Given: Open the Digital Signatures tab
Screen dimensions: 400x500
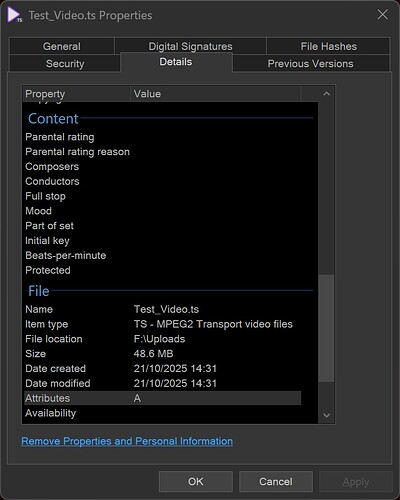Looking at the screenshot, I should tap(190, 46).
